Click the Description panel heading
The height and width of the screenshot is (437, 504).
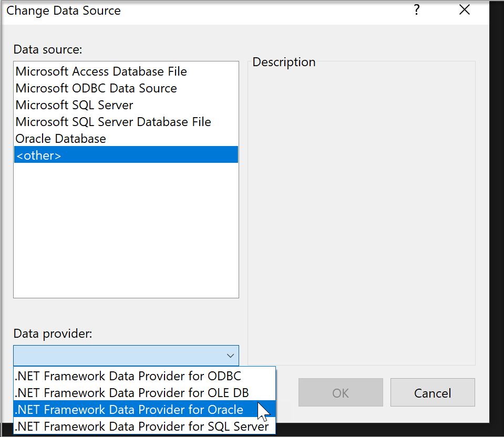tap(283, 61)
